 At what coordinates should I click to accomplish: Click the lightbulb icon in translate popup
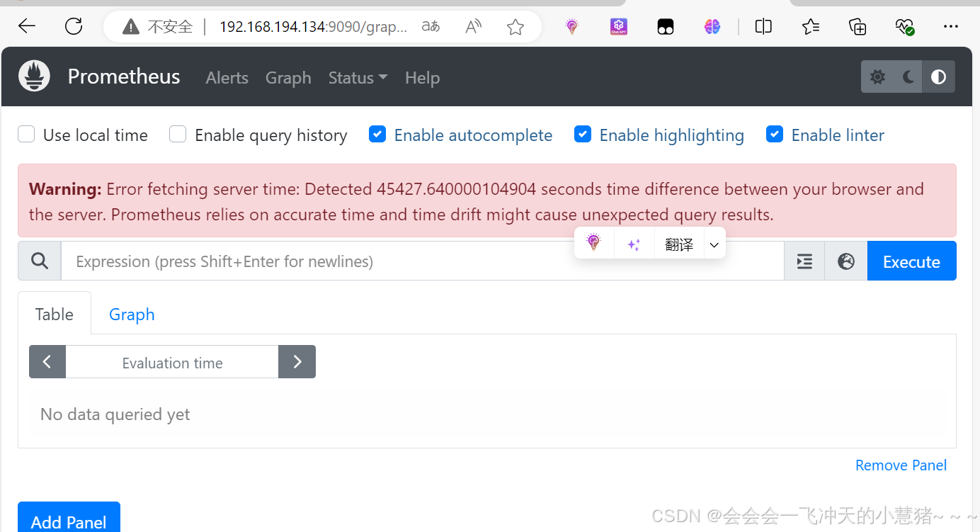coord(594,244)
